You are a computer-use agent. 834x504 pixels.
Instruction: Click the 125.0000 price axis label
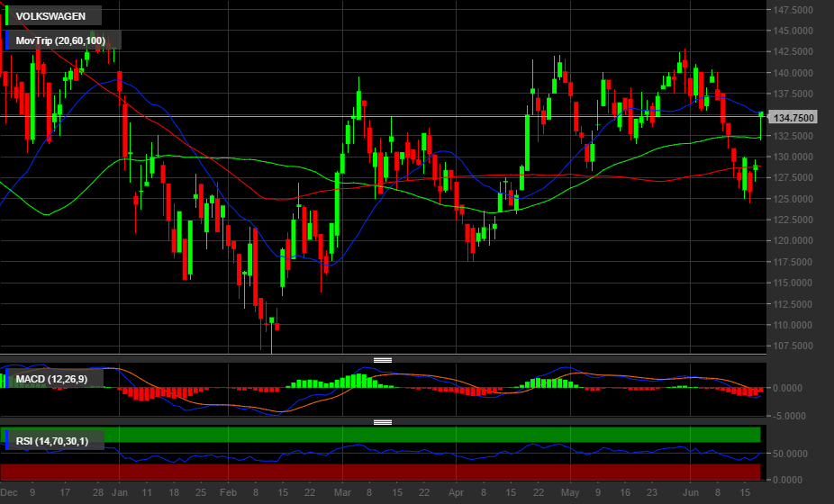tap(793, 199)
